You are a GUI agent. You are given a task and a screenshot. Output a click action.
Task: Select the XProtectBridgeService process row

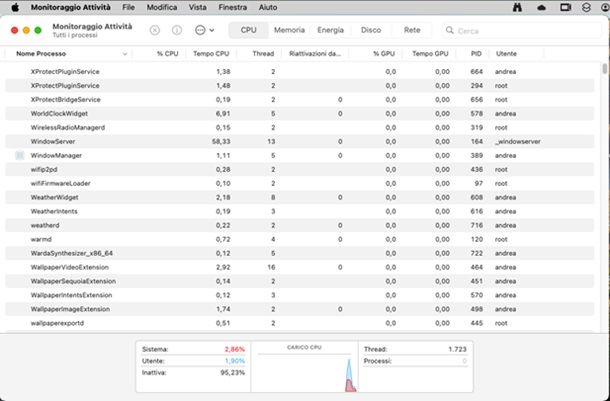pyautogui.click(x=300, y=100)
